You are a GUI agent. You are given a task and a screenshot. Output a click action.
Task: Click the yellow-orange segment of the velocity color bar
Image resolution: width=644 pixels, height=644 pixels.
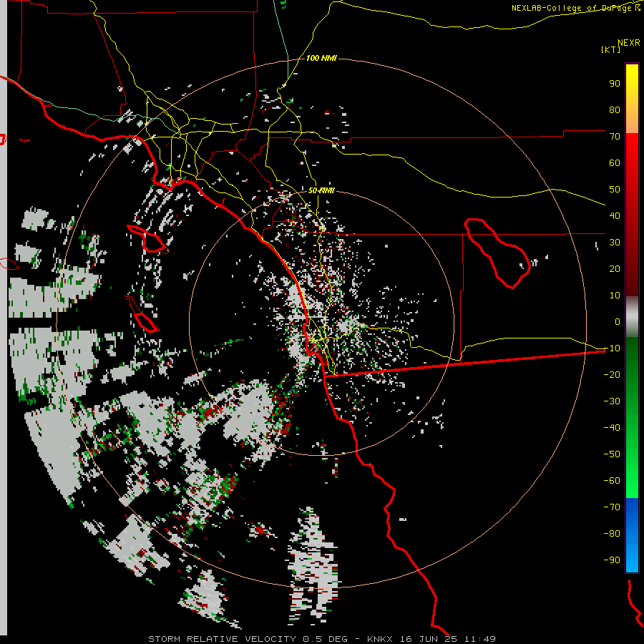632,99
